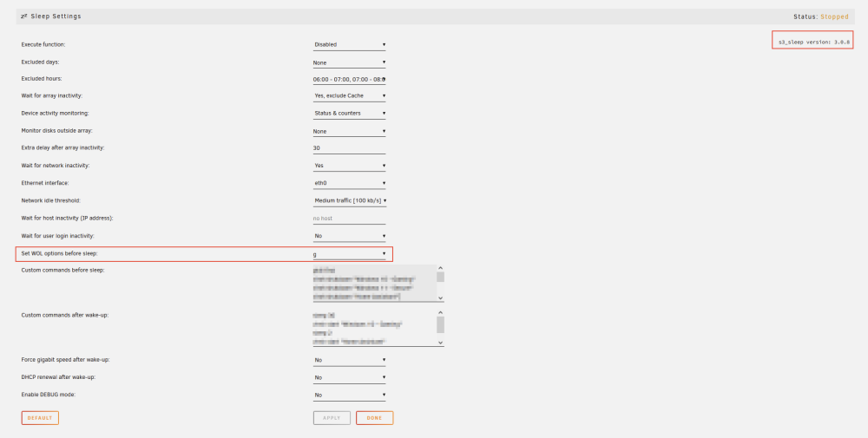
Task: Click scroll-down arrow of commands before sleep box
Action: (441, 298)
